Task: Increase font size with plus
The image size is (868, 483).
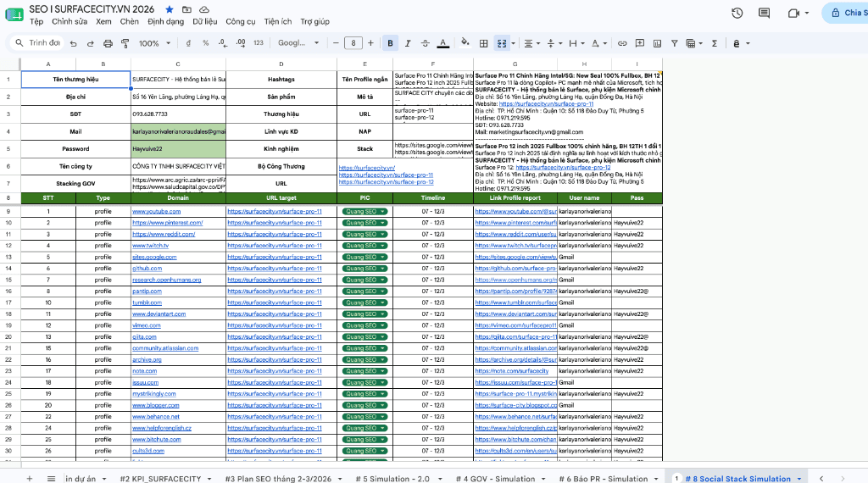Action: [370, 43]
